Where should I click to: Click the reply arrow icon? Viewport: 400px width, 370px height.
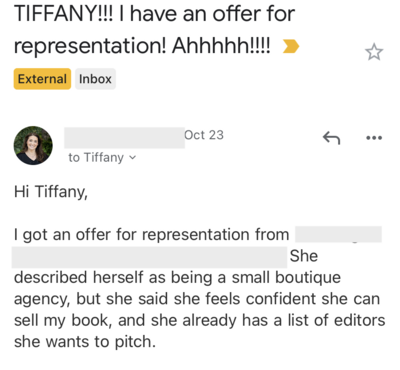pos(331,138)
